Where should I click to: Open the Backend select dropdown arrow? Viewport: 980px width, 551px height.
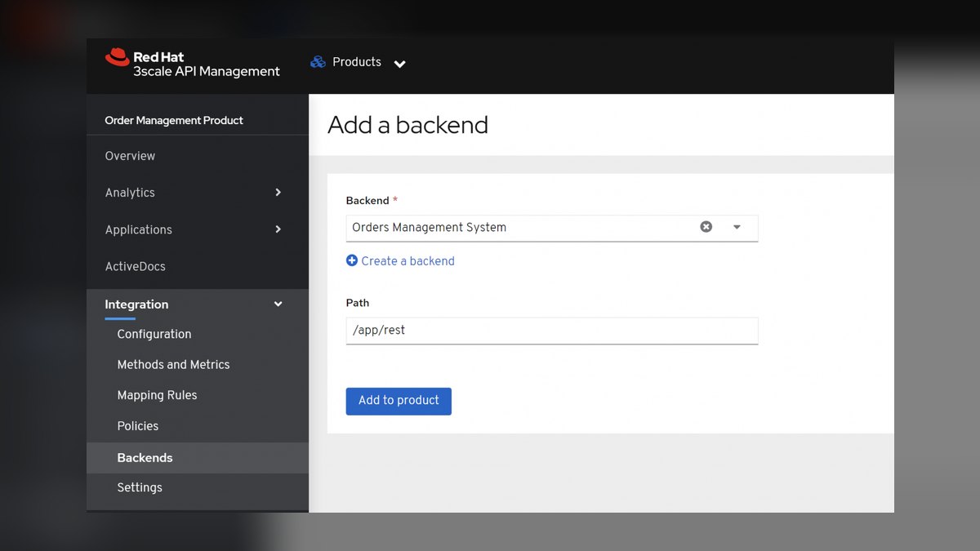737,228
